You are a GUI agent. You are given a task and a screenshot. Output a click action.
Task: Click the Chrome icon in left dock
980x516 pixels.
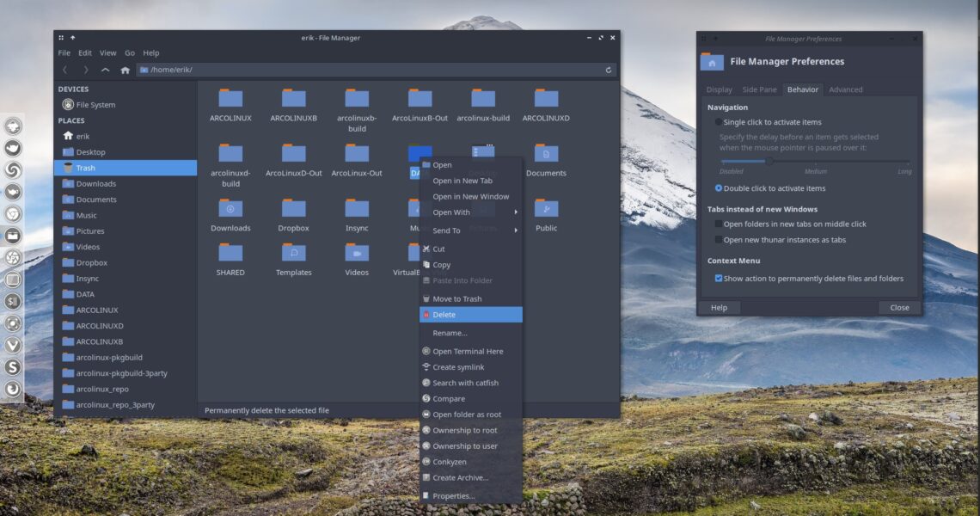[x=13, y=214]
